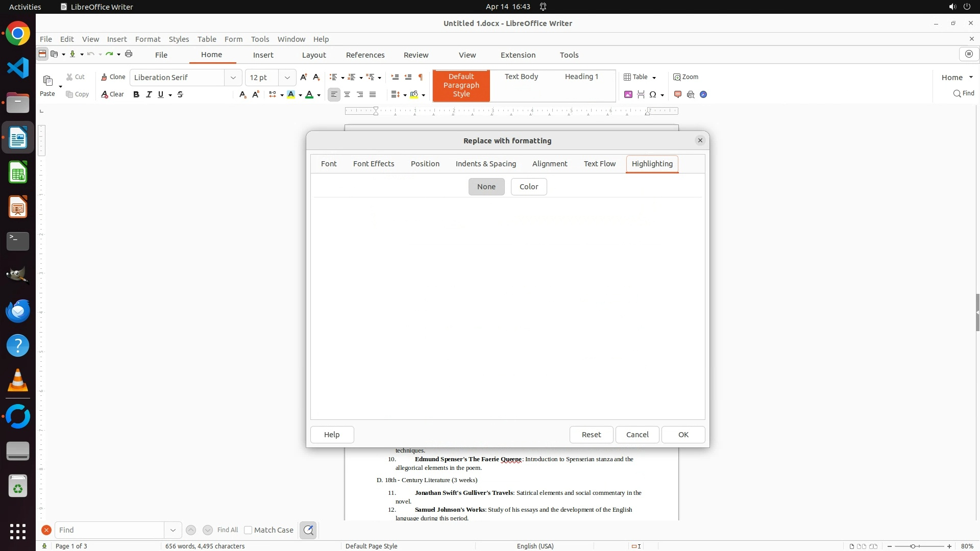
Task: Switch to the Font Effects tab
Action: [x=373, y=164]
